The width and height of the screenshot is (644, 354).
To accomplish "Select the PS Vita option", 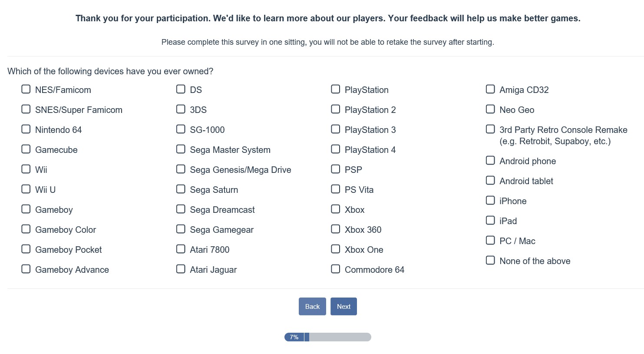I will 336,189.
